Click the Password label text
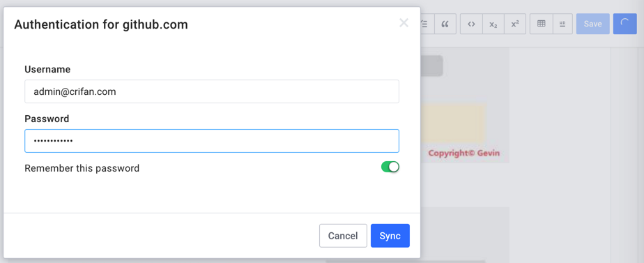Viewport: 644px width, 263px height. pyautogui.click(x=47, y=119)
